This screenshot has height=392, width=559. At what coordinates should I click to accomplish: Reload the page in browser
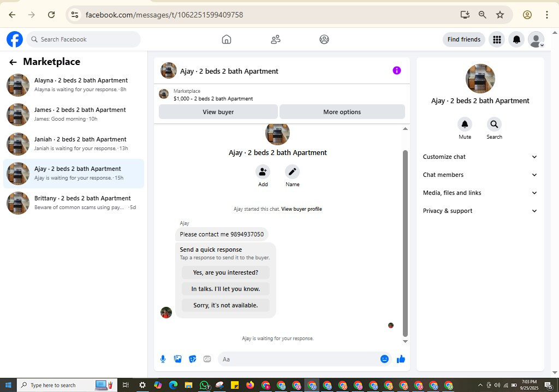tap(51, 15)
